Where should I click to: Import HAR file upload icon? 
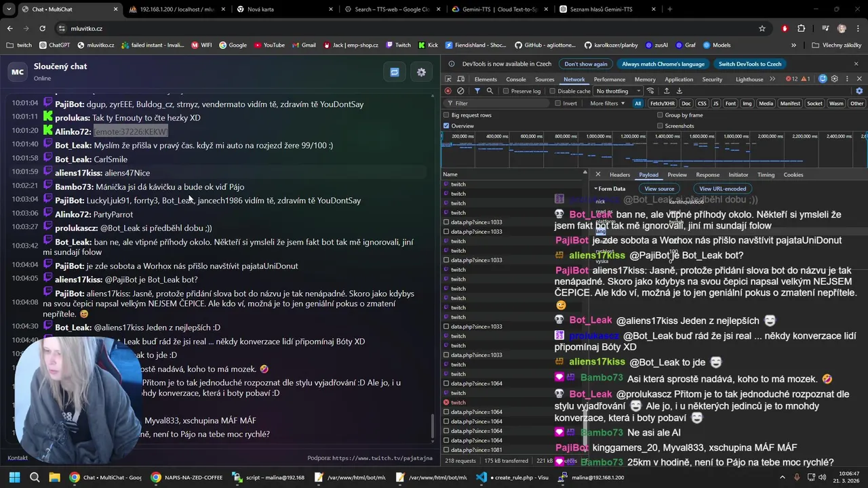[x=667, y=91]
